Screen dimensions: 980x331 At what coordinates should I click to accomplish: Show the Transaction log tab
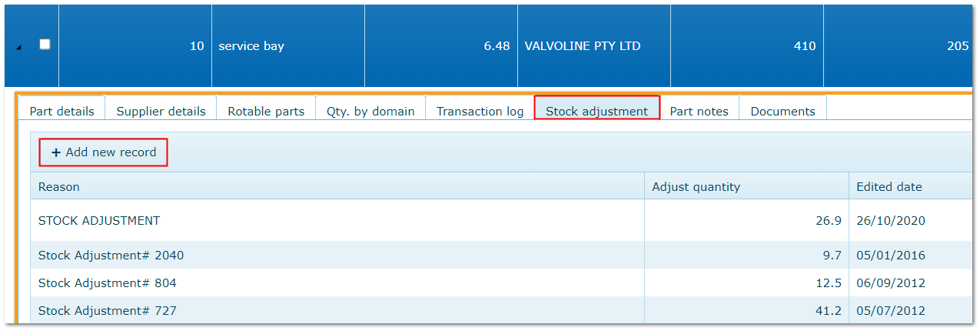(480, 111)
